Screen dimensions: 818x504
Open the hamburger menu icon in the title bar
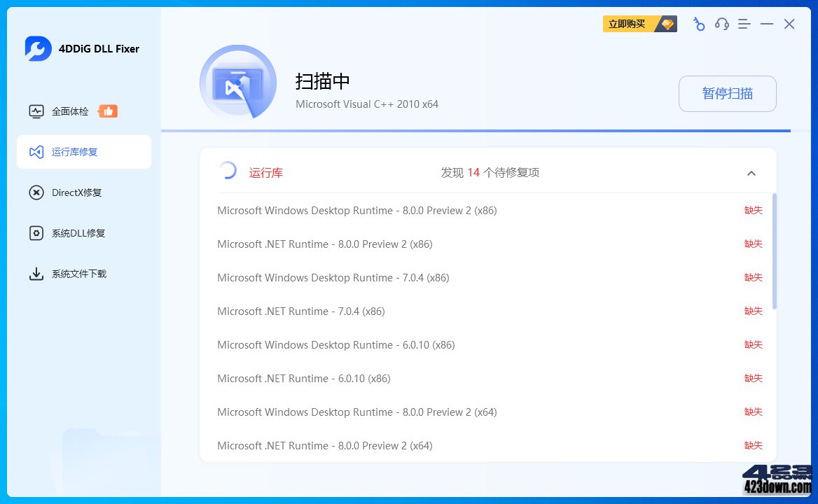pos(744,24)
